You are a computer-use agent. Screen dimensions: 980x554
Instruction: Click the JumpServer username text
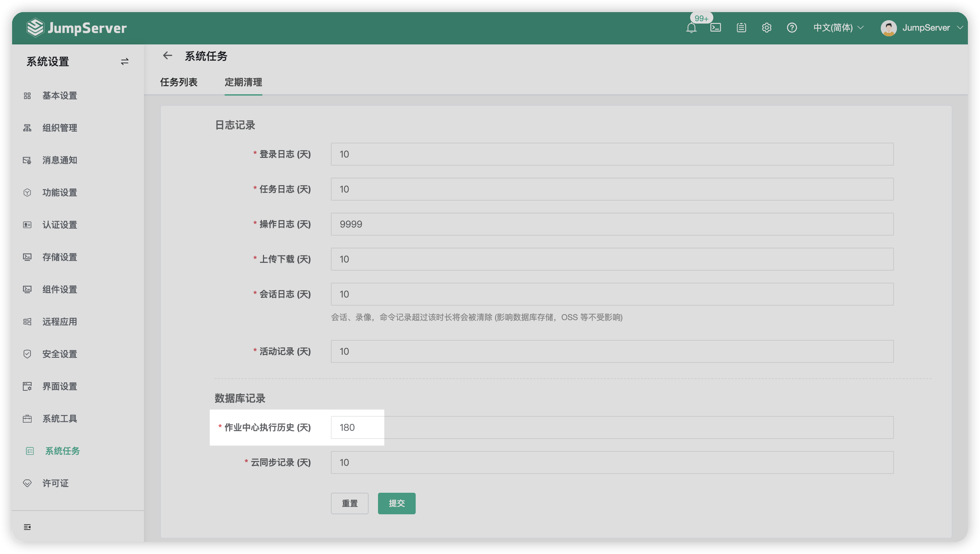click(926, 28)
